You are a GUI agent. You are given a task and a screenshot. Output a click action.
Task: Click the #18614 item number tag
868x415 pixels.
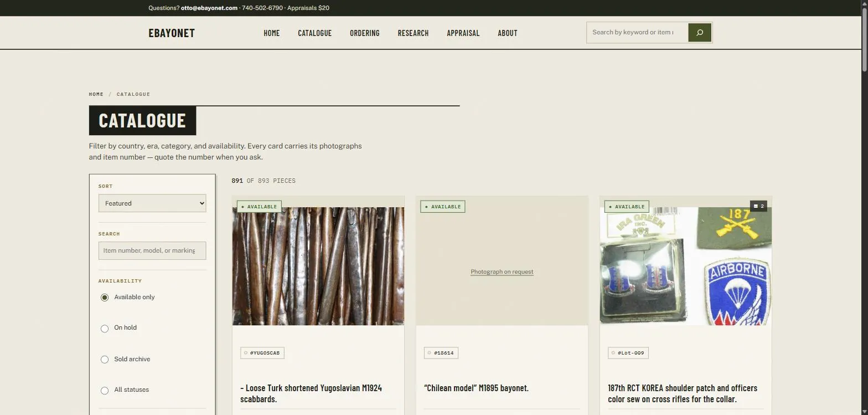441,353
